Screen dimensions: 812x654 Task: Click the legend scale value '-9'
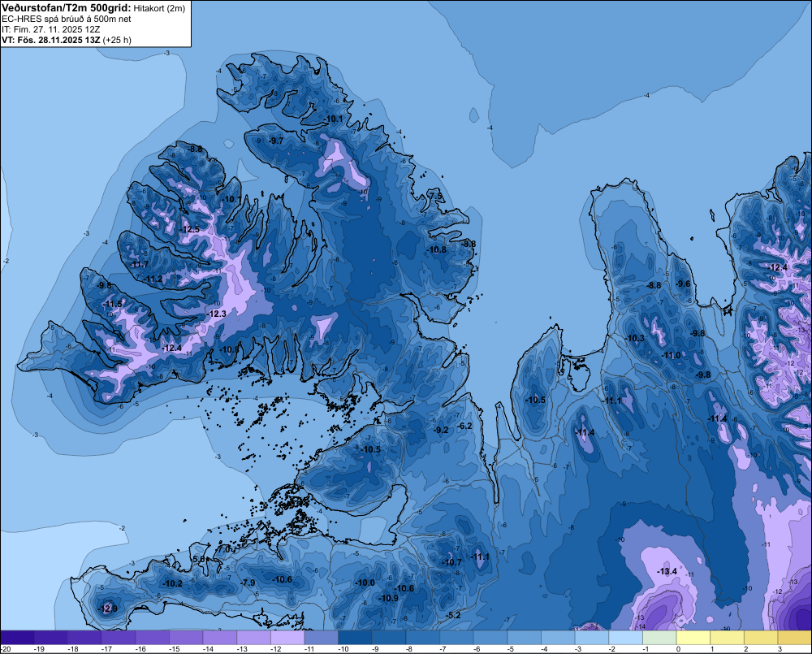point(377,649)
